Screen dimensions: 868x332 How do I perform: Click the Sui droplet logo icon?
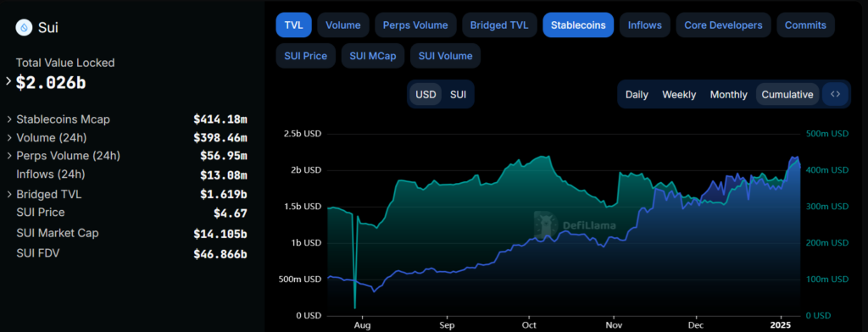click(x=25, y=27)
